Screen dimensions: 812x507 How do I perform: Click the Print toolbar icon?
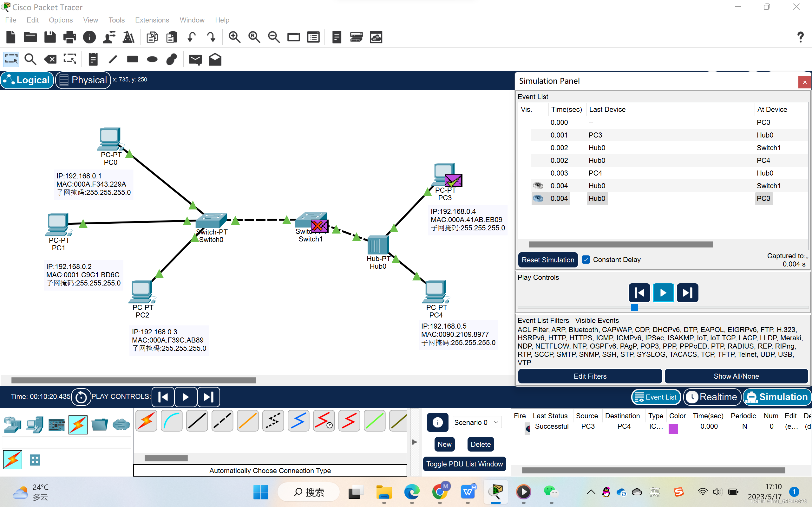point(70,37)
